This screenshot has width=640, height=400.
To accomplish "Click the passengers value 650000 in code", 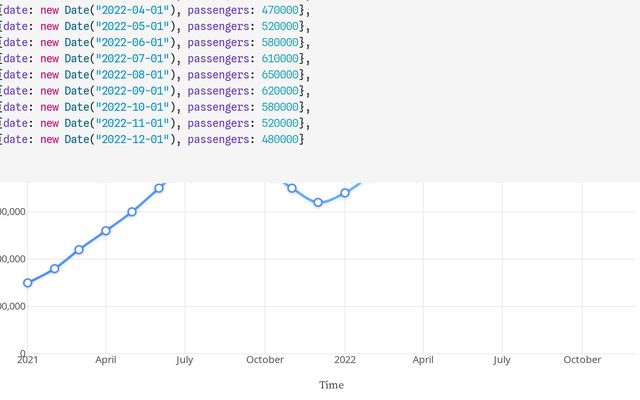I will click(x=280, y=74).
